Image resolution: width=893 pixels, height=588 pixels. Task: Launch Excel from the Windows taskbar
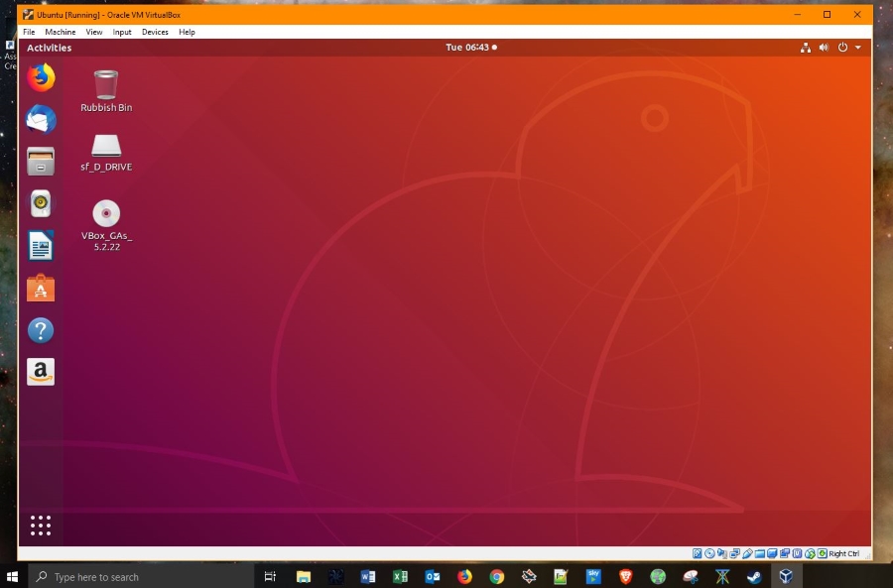click(401, 577)
